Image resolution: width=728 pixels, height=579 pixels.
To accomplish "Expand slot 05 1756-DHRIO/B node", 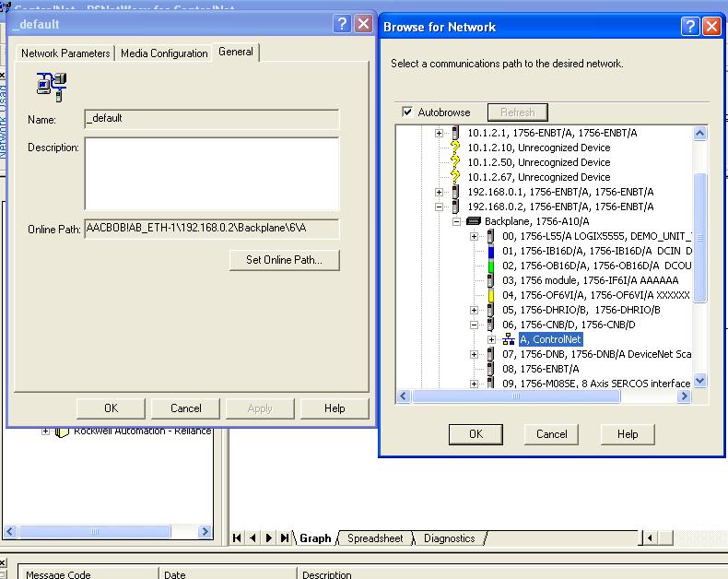I will click(x=474, y=310).
